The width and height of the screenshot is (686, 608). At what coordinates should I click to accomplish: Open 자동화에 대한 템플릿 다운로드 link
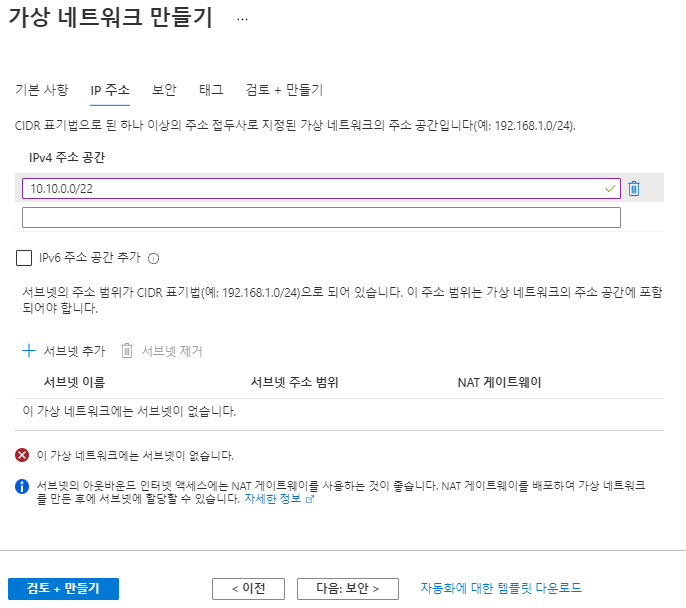click(501, 588)
